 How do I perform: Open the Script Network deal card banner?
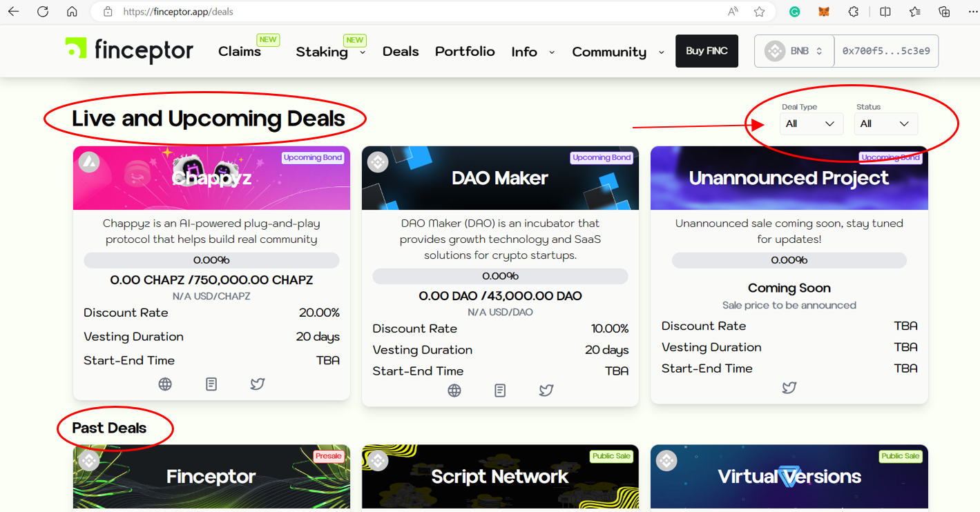point(500,476)
